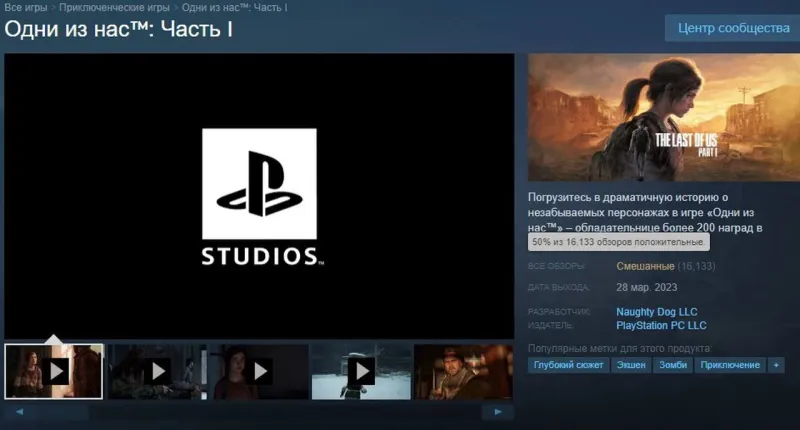Open Смешанные reviews summary link
Viewport: 800px width, 430px height.
click(x=645, y=266)
